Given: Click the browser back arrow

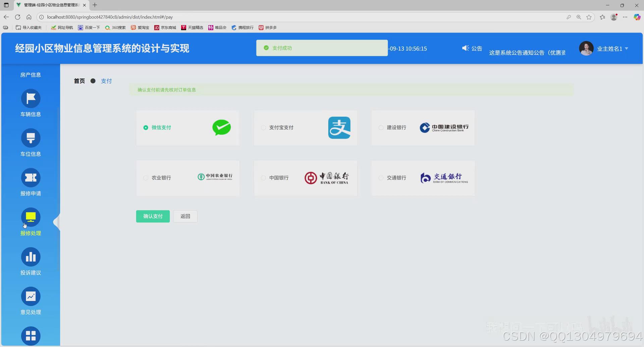Looking at the screenshot, I should pos(6,17).
